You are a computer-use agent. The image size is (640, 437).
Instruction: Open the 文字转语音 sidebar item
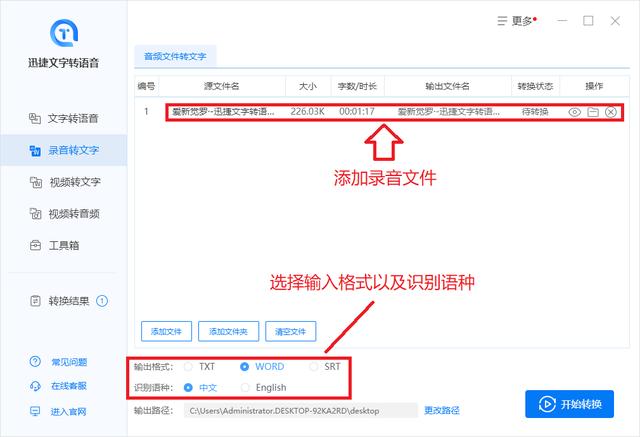[64, 118]
